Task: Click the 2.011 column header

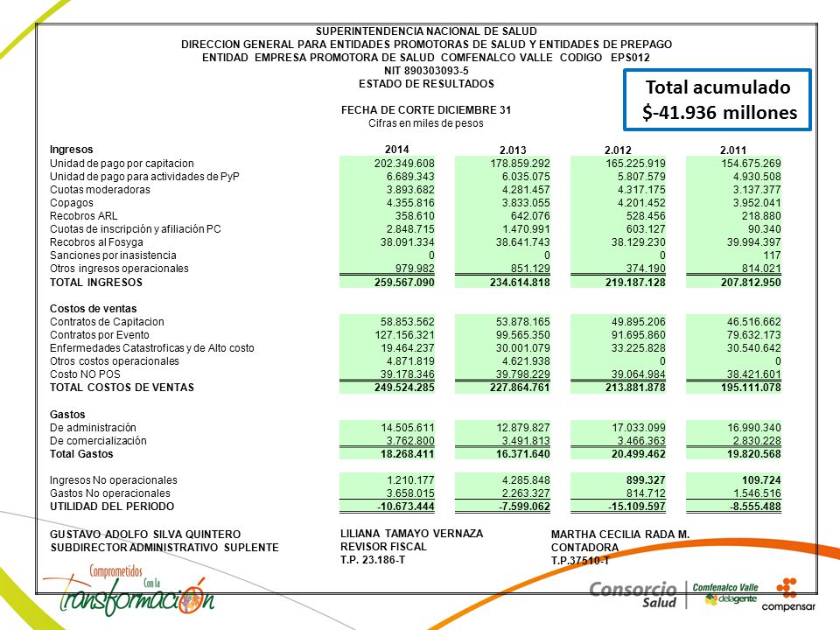Action: (733, 150)
